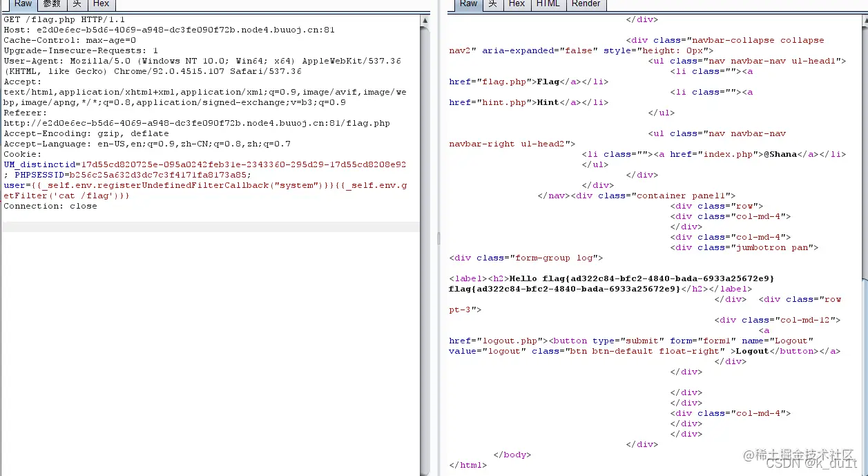
Task: Click the Referer URL ending in /flag.php
Action: click(x=197, y=124)
